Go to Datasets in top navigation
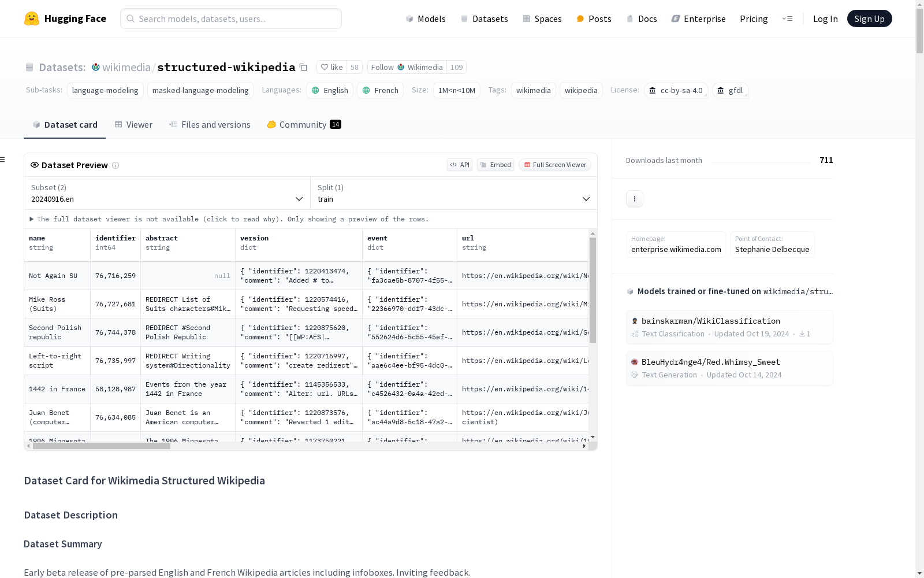 (484, 18)
